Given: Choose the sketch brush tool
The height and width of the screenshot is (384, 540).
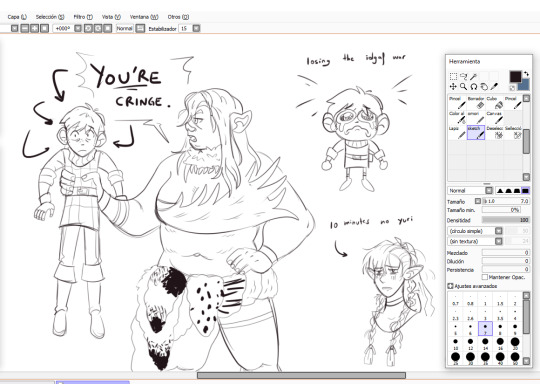Looking at the screenshot, I should point(476,133).
